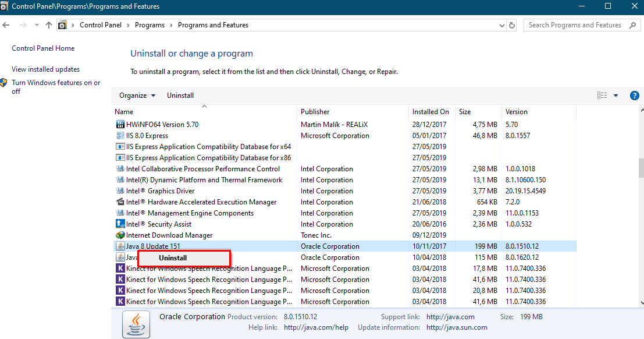Sort the list by Size column

click(x=477, y=111)
